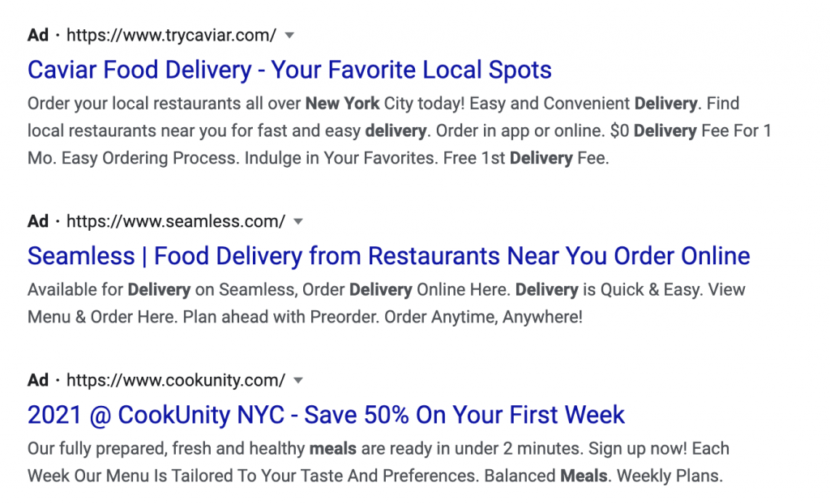This screenshot has height=504, width=830.
Task: Click the https://www.trycaviar.com/ URL text
Action: point(171,36)
